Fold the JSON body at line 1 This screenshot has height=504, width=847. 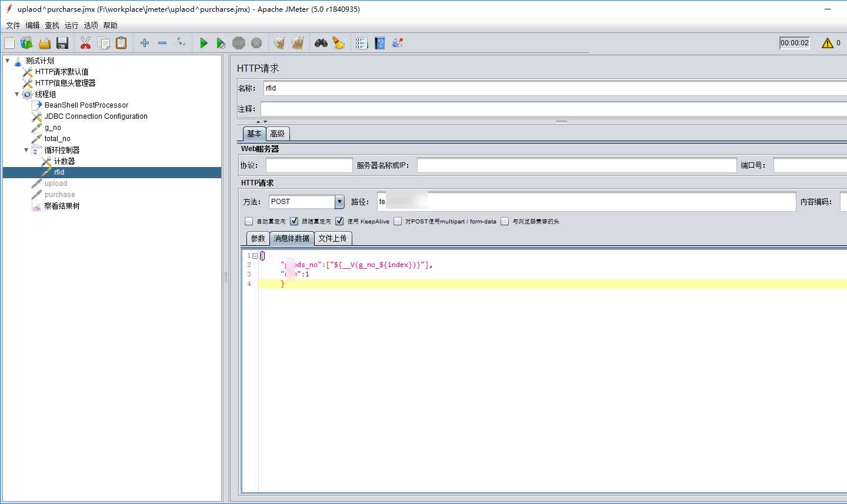pos(255,256)
